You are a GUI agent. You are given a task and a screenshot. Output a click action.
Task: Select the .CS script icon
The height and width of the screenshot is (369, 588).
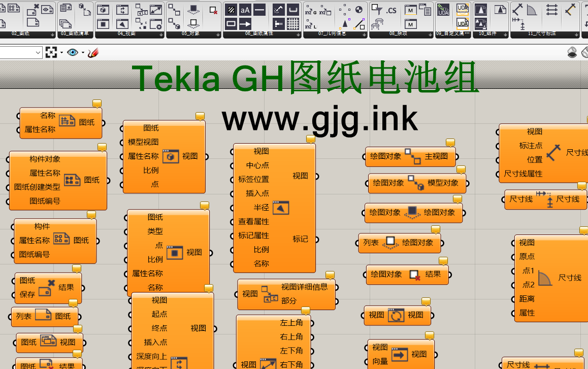pos(391,10)
